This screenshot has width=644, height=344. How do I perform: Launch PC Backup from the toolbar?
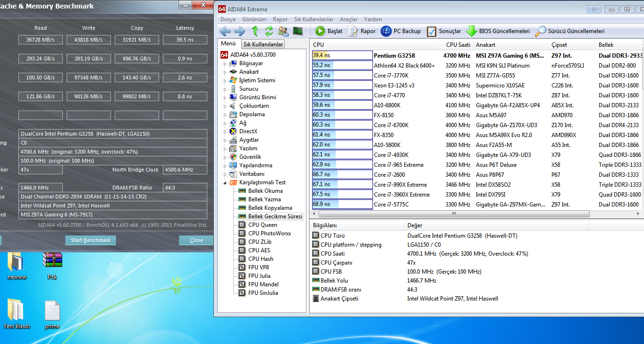tap(401, 31)
